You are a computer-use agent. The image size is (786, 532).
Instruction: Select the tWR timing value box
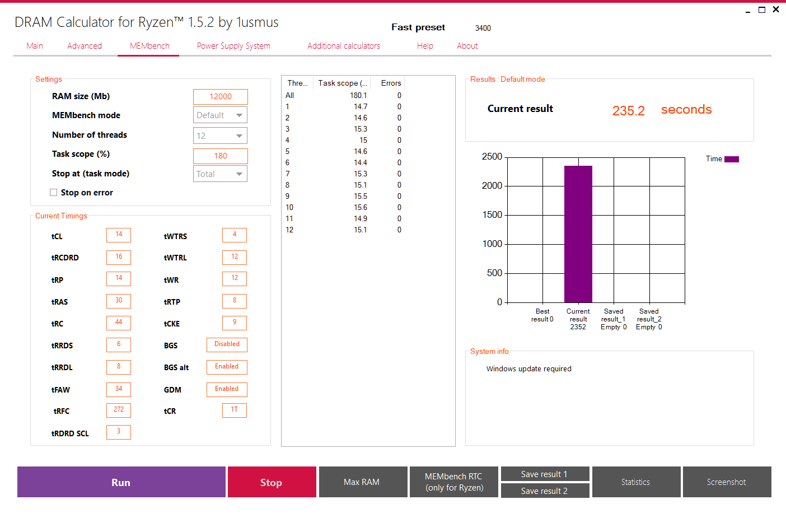[x=235, y=279]
